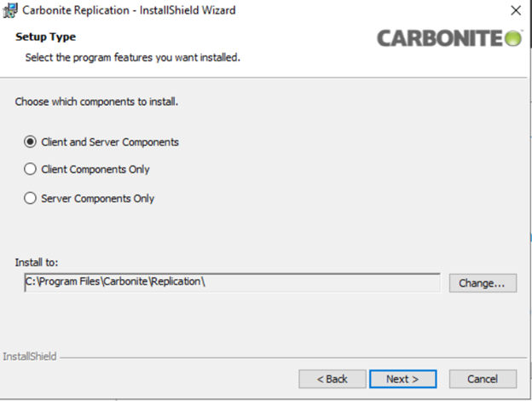Choose Client Components Only

31,169
